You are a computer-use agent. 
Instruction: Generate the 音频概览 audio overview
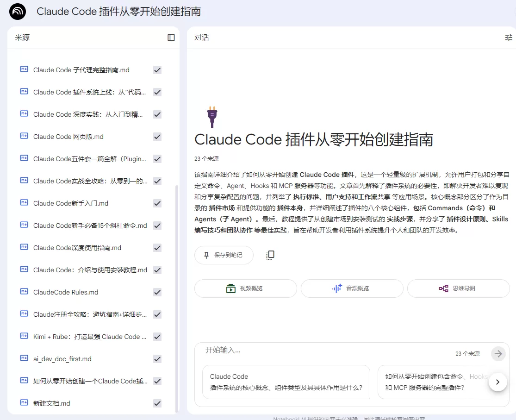[x=352, y=288]
